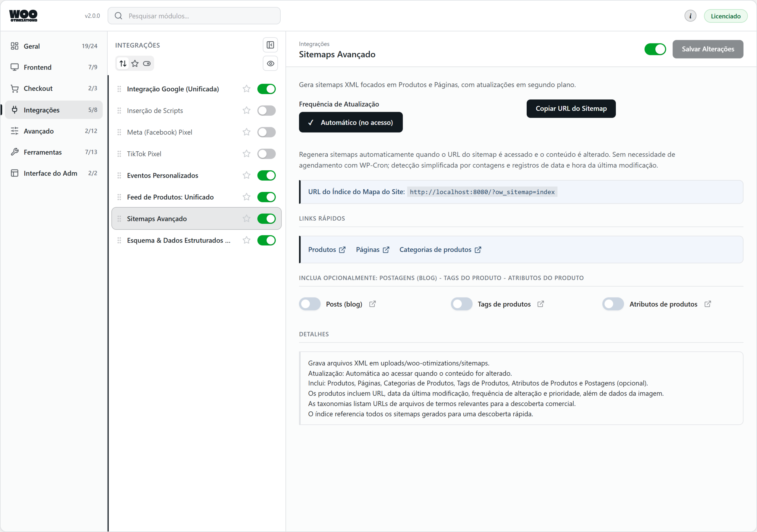Favorite the TikTok Pixel module
Viewport: 757px width, 532px height.
pyautogui.click(x=246, y=154)
